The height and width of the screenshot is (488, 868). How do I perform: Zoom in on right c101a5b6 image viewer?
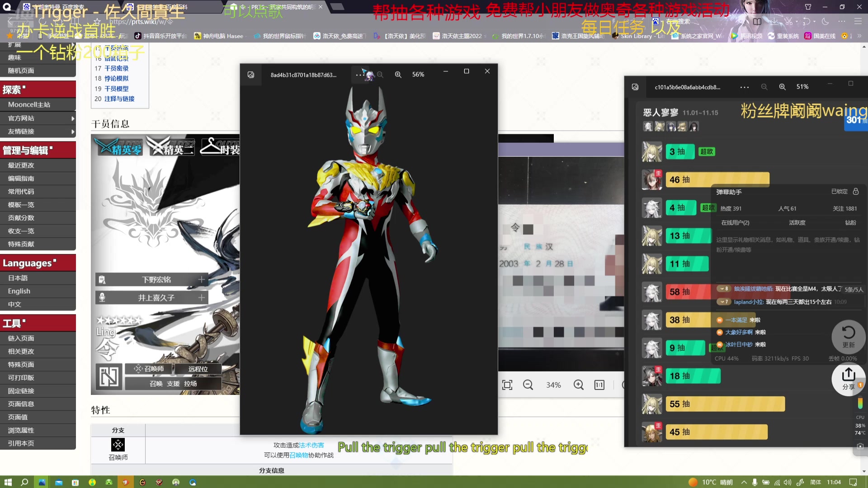782,87
